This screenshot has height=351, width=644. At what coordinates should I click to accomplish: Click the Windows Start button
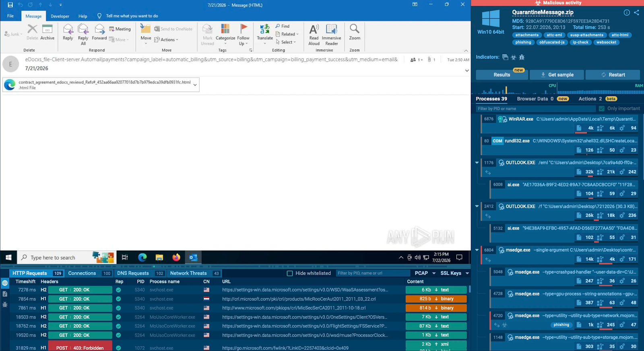pyautogui.click(x=8, y=257)
